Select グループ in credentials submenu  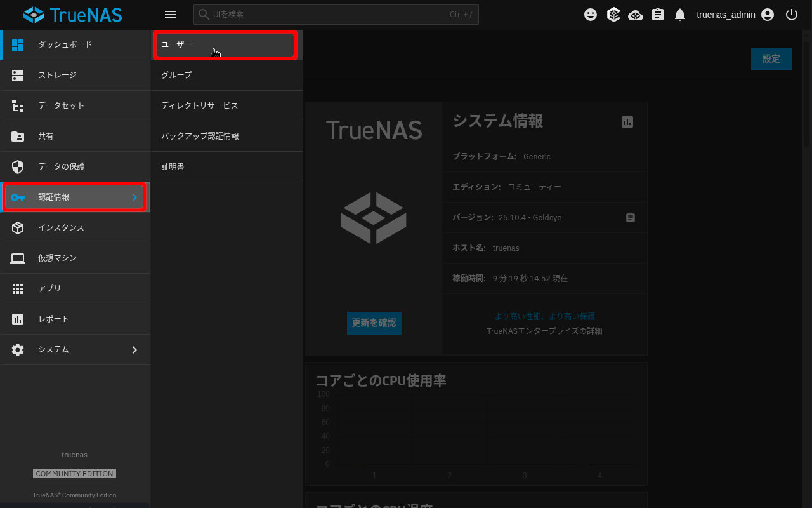tap(226, 75)
